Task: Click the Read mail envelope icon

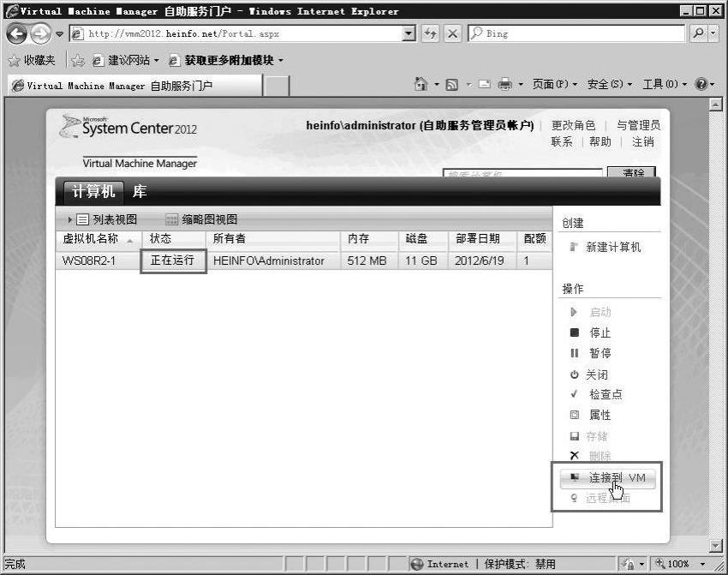Action: click(484, 84)
